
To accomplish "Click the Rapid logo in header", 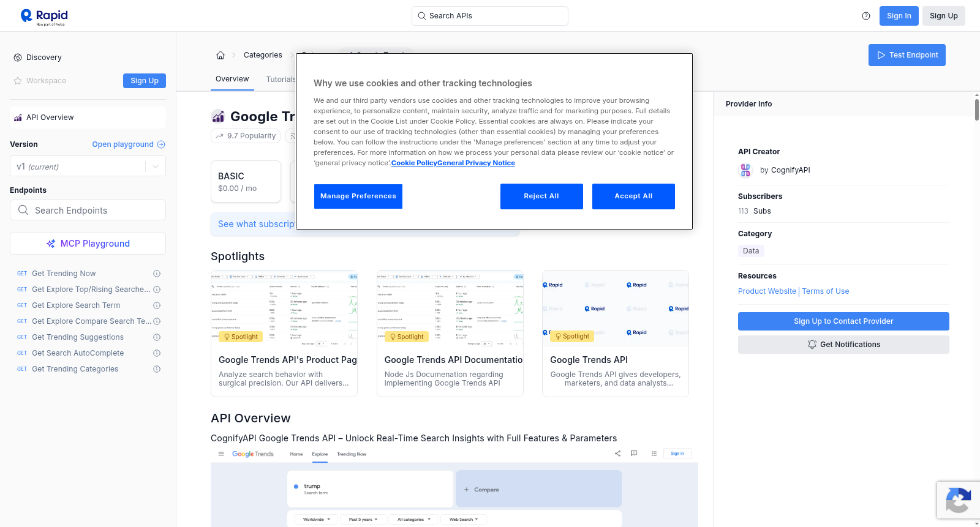I will [x=44, y=17].
